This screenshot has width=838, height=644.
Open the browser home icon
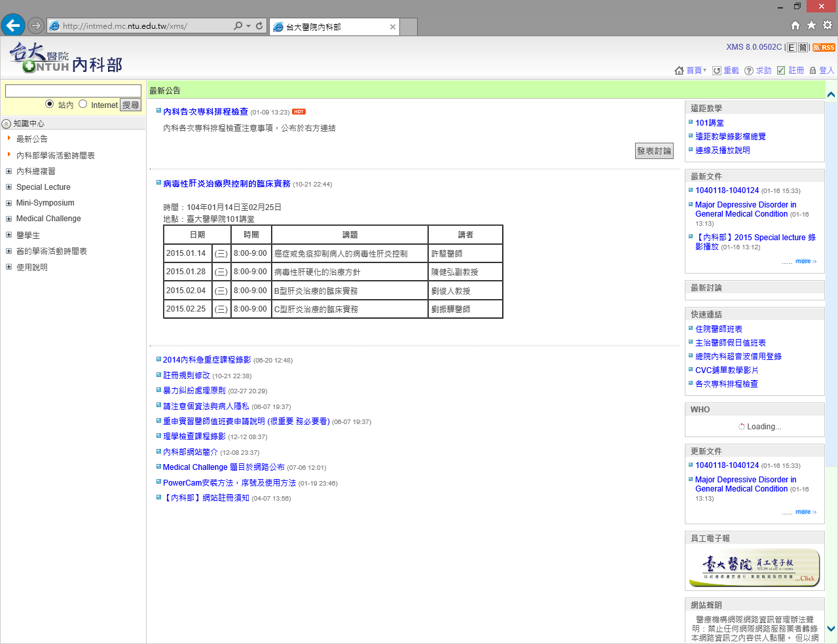[795, 26]
